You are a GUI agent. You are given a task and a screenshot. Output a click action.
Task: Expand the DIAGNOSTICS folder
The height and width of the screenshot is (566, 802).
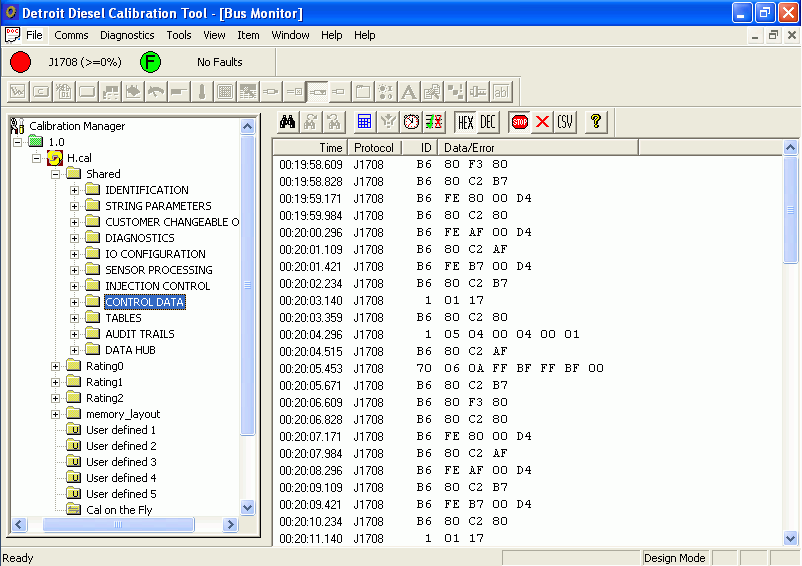coord(75,238)
